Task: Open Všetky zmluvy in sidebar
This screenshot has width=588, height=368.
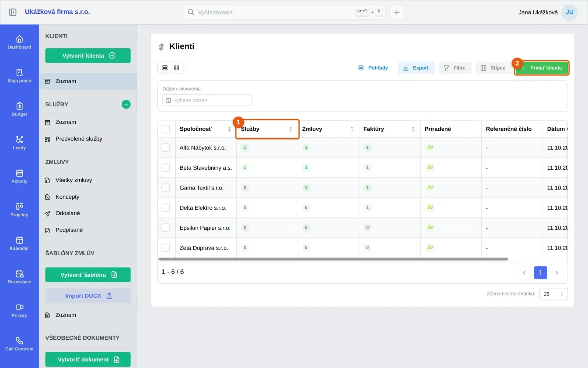Action: coord(88,180)
